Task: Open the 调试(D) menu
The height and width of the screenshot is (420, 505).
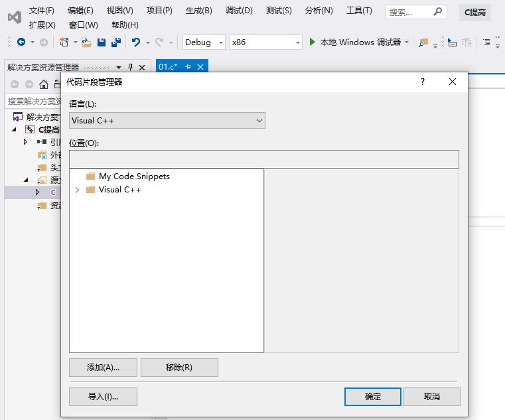Action: pos(239,11)
